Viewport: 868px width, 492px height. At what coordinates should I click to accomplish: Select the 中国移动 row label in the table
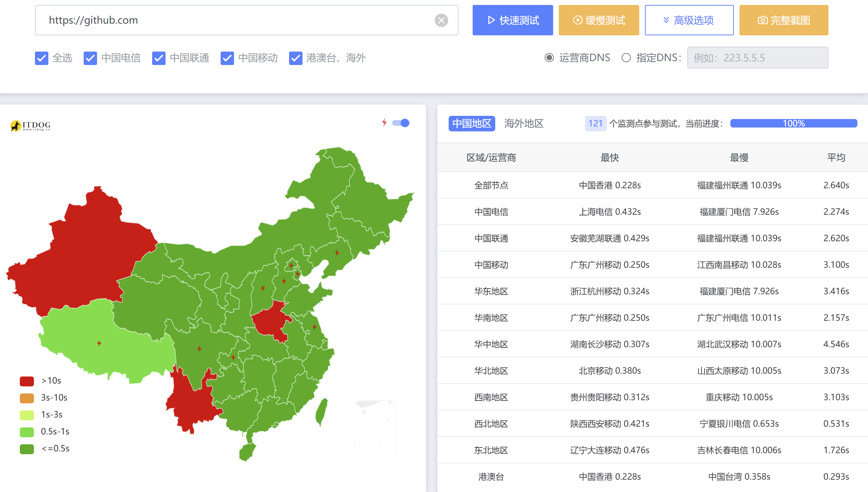491,265
